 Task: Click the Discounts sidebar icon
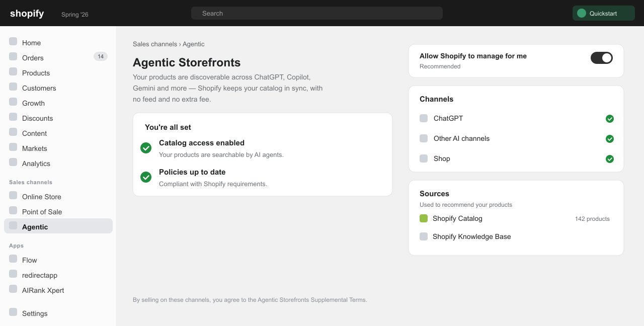click(x=13, y=117)
